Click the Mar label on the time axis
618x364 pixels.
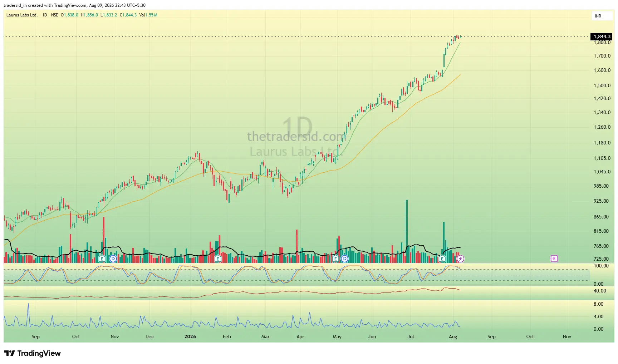[265, 336]
